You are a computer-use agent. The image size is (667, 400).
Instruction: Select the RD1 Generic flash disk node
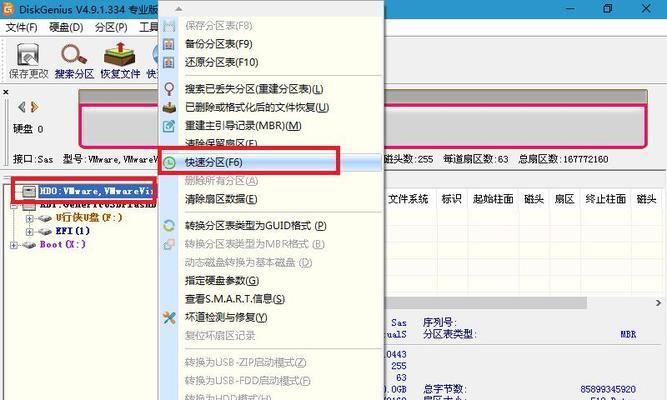pos(97,205)
